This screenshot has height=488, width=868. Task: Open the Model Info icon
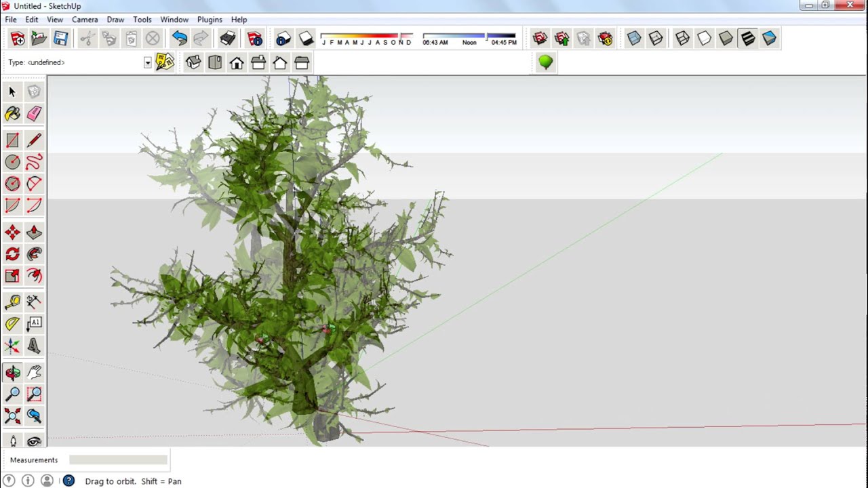255,39
